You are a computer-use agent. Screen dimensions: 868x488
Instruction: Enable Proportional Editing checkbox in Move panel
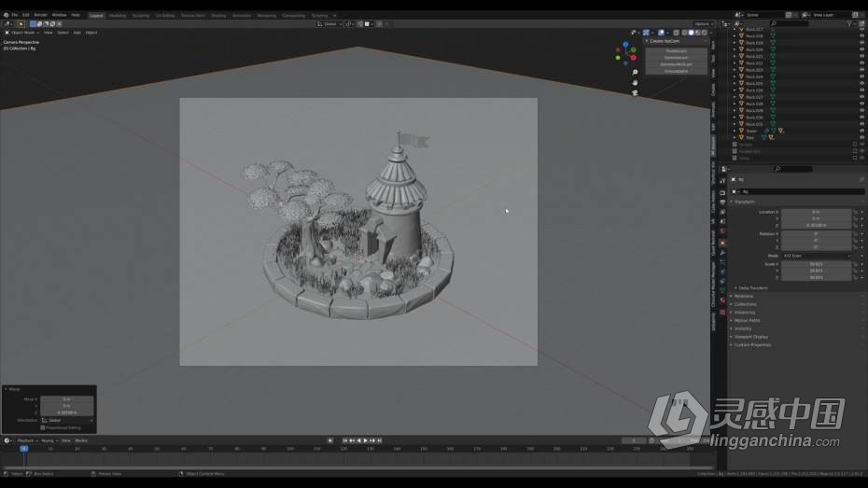pyautogui.click(x=43, y=427)
